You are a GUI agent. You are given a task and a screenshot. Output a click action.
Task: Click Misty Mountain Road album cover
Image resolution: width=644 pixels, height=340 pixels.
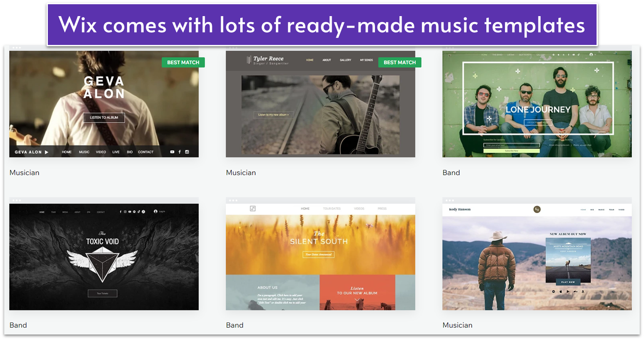pyautogui.click(x=568, y=261)
